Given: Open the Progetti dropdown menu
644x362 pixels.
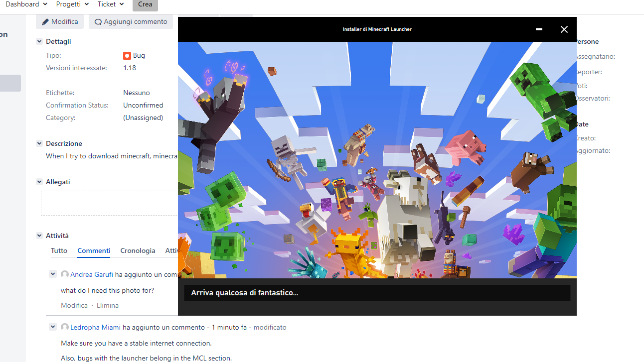Looking at the screenshot, I should coord(72,4).
